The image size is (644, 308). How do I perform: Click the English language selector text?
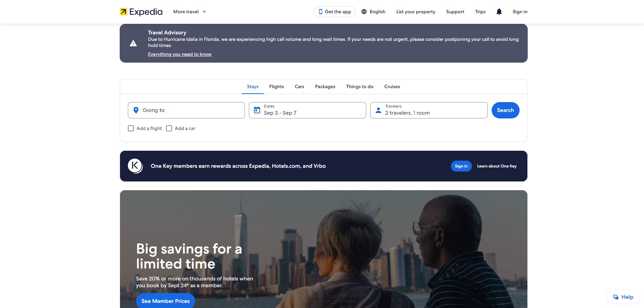(x=377, y=12)
